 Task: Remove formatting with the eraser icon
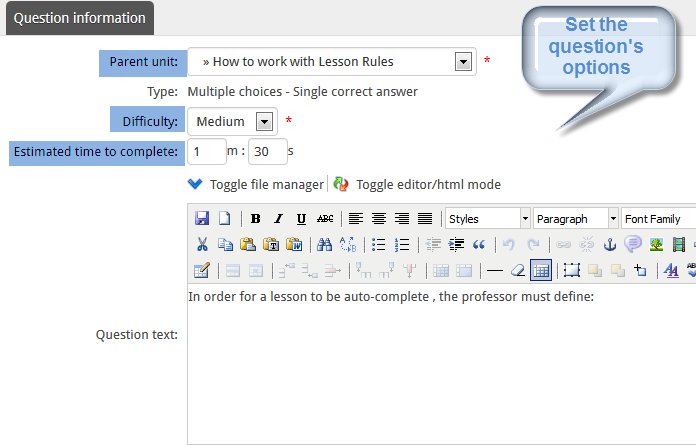518,270
